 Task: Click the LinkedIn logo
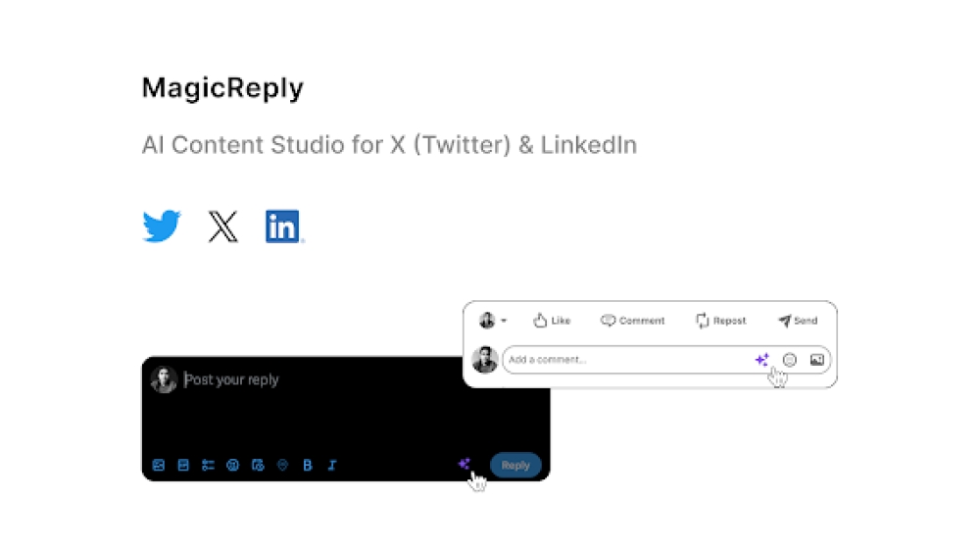click(x=282, y=226)
